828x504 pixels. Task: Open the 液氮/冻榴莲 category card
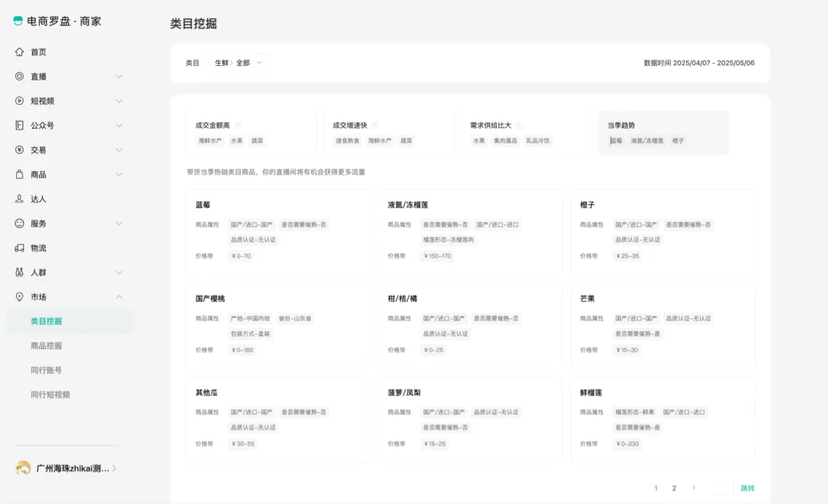coord(469,231)
